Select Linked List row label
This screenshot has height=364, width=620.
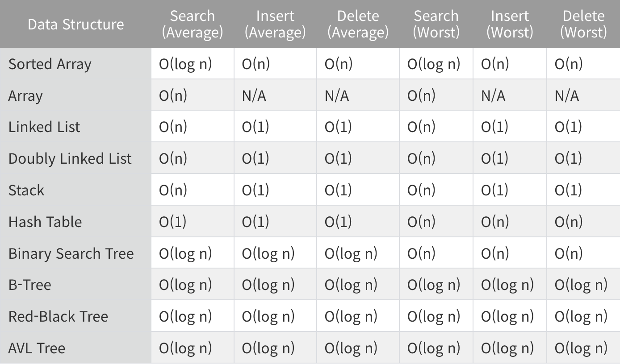[x=44, y=127]
